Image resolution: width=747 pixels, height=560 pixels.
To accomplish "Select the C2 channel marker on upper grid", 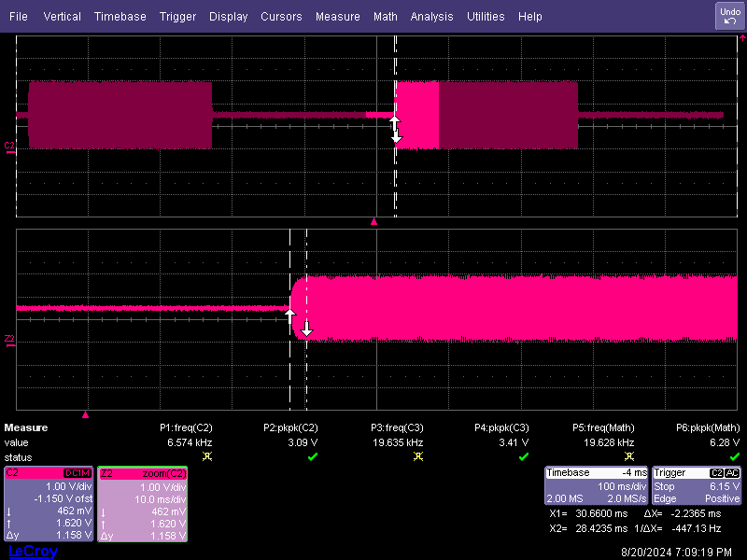I will pos(10,147).
